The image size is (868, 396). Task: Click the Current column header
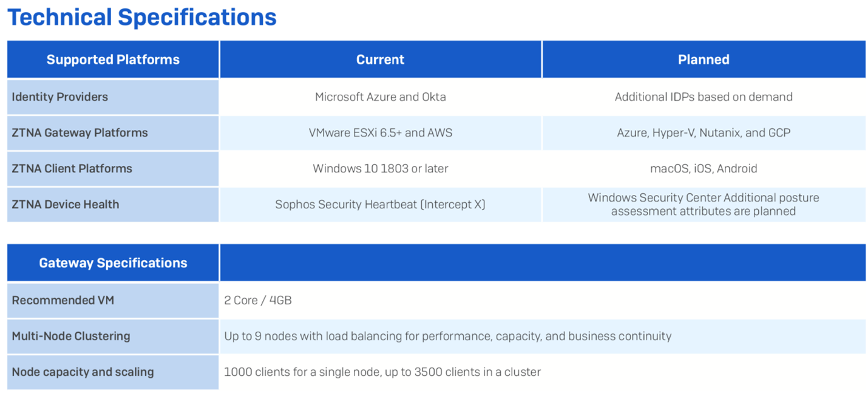click(x=380, y=60)
